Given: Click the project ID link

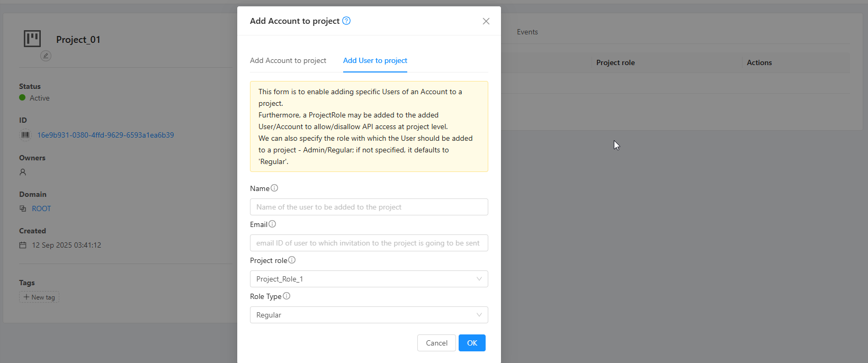Looking at the screenshot, I should [105, 135].
